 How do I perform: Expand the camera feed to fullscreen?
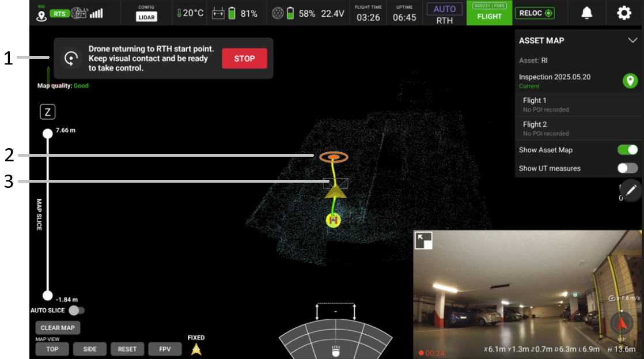pyautogui.click(x=423, y=241)
